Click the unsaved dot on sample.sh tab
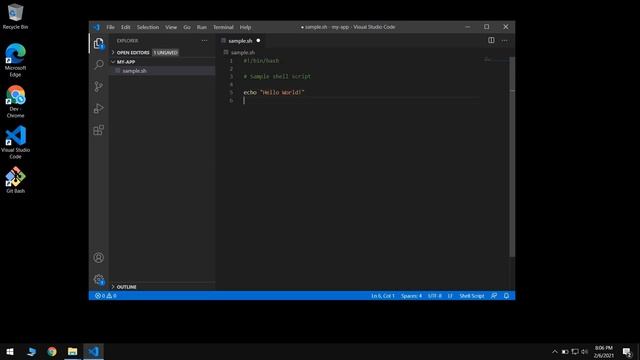The image size is (640, 360). 258,40
